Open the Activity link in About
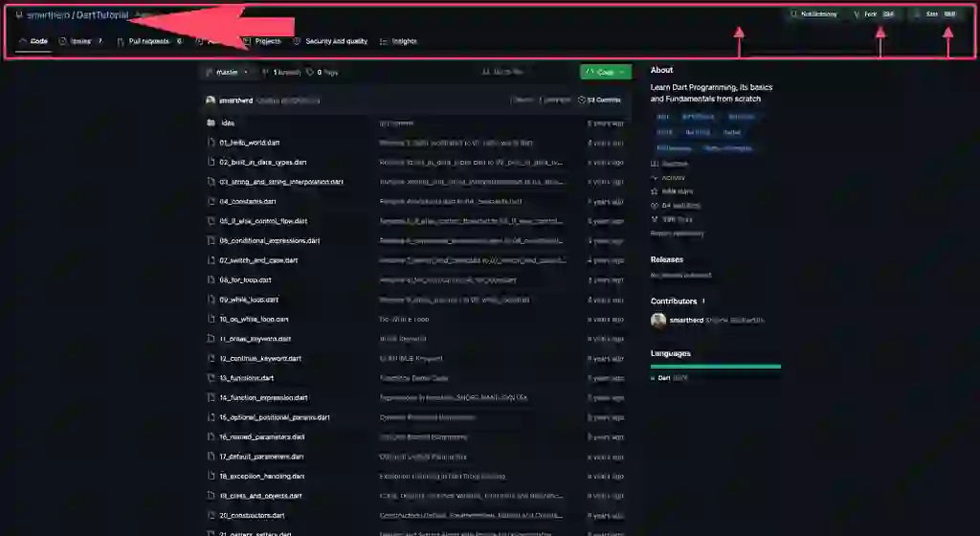This screenshot has width=980, height=536. [668, 177]
